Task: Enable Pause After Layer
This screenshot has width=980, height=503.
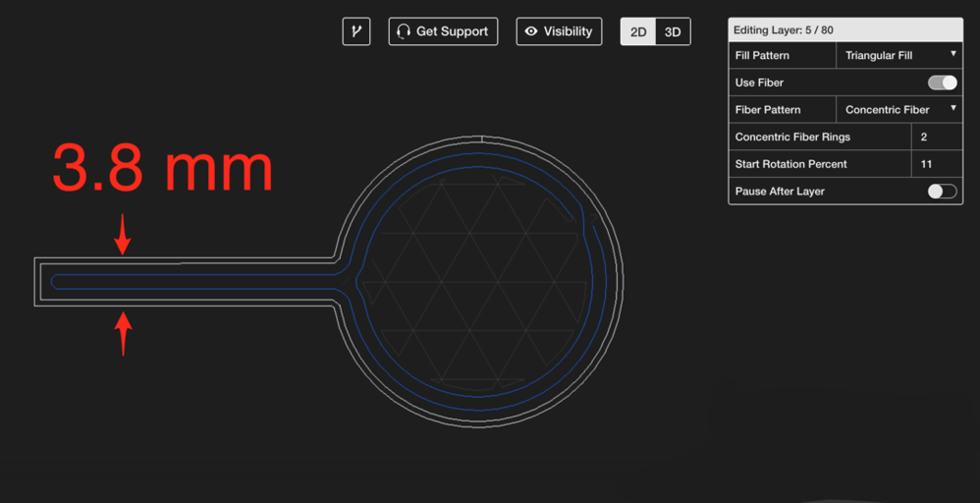Action: (x=943, y=192)
